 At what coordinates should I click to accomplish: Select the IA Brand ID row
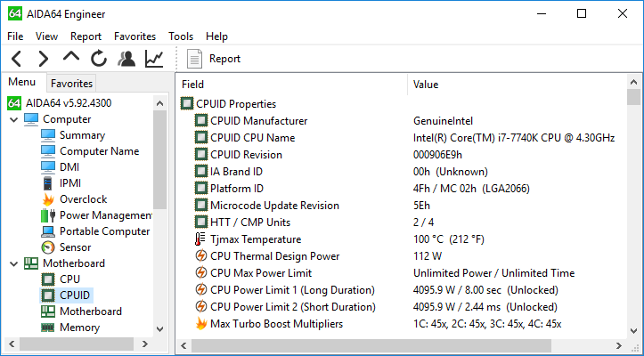[403, 172]
